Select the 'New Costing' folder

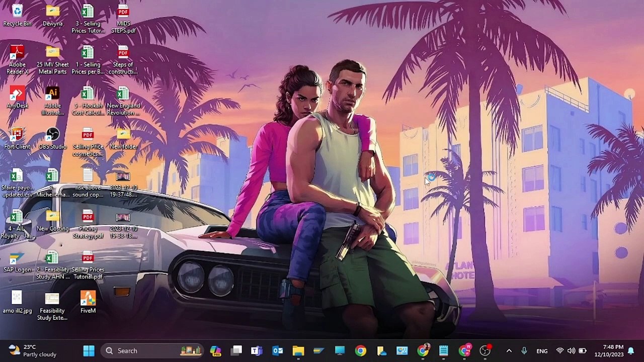point(52,221)
